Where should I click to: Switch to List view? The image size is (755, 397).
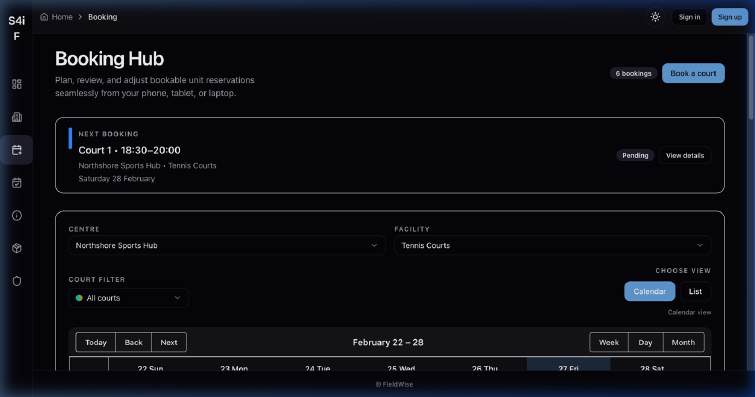pyautogui.click(x=695, y=291)
